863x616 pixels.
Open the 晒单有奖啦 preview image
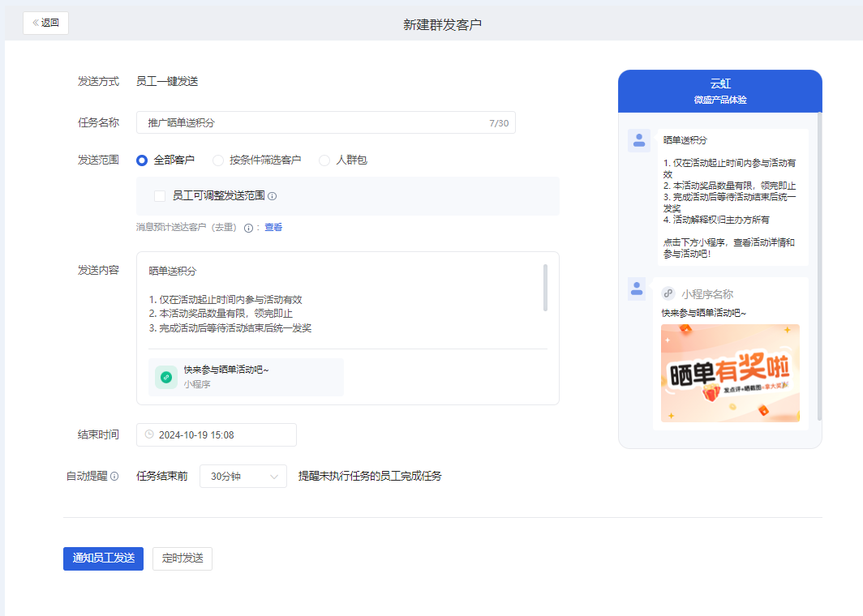pyautogui.click(x=730, y=374)
